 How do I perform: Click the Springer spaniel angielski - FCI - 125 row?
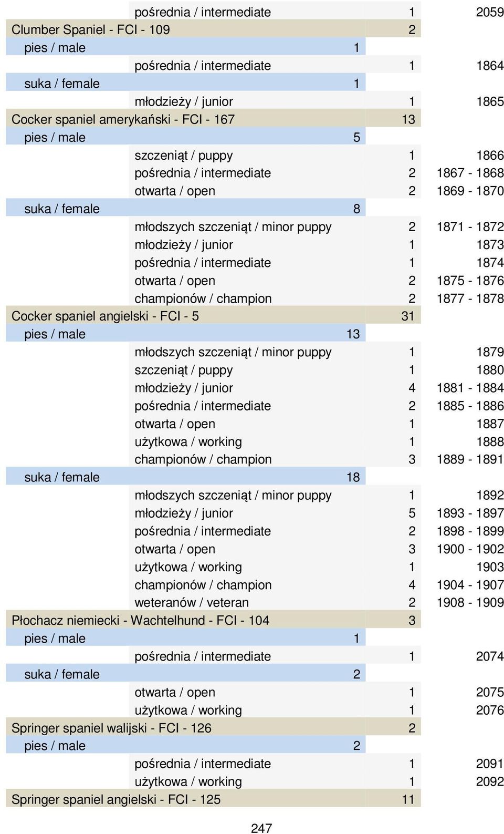point(213,799)
